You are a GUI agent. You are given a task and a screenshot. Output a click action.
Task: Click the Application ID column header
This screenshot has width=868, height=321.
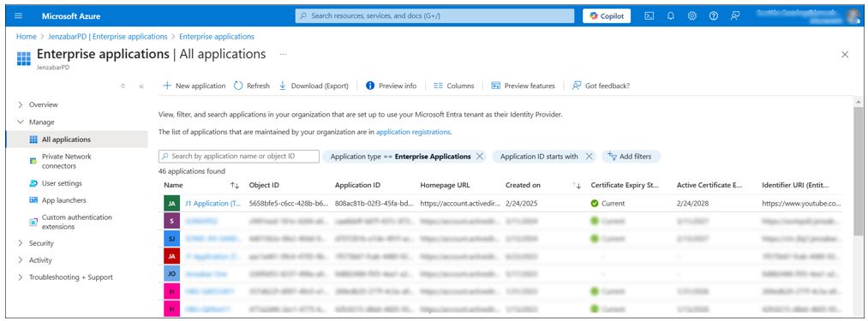pos(357,186)
